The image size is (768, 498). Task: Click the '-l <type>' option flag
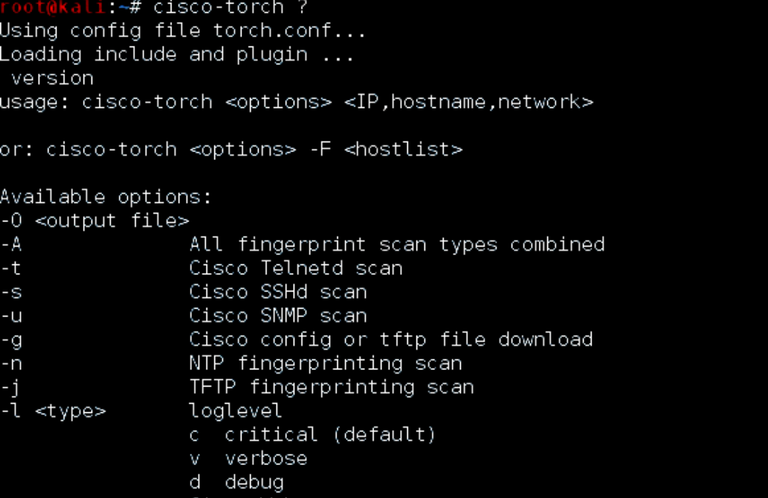tap(53, 411)
